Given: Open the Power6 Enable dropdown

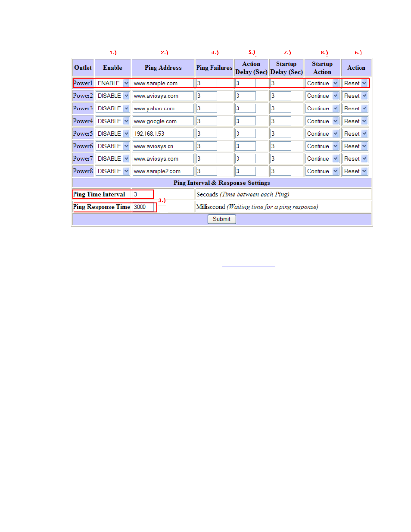Looking at the screenshot, I should click(112, 146).
